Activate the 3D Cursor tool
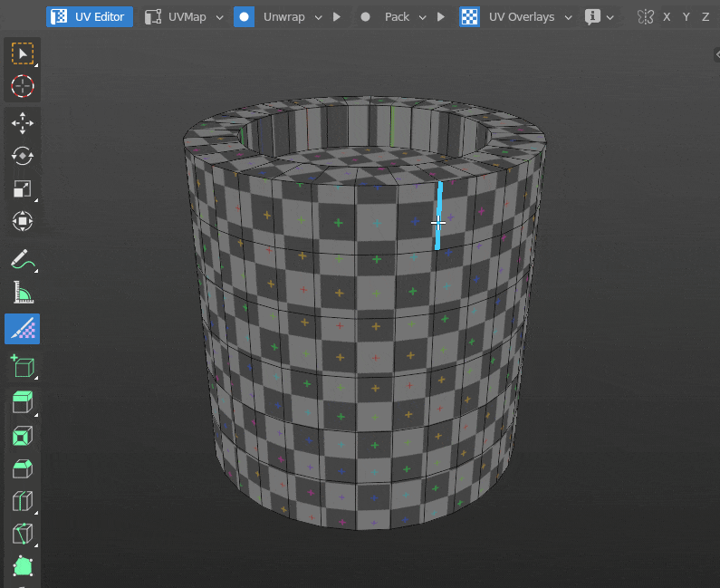Screen dimensions: 720x588 click(x=23, y=86)
